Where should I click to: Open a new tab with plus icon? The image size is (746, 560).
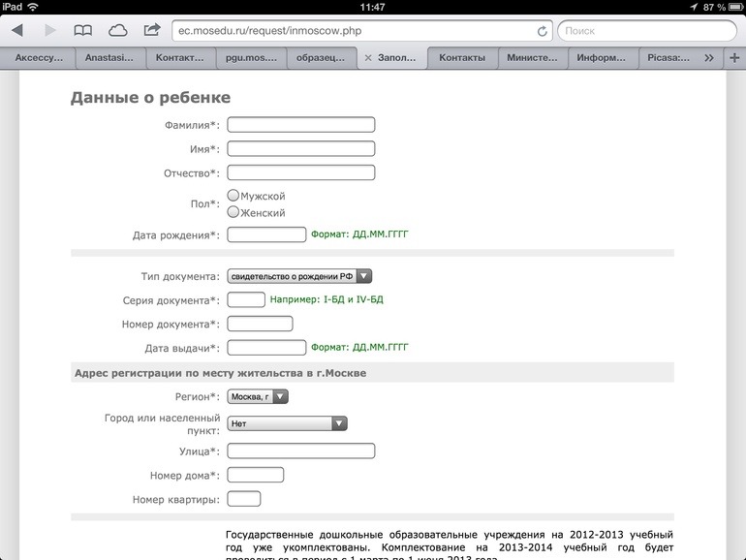732,58
